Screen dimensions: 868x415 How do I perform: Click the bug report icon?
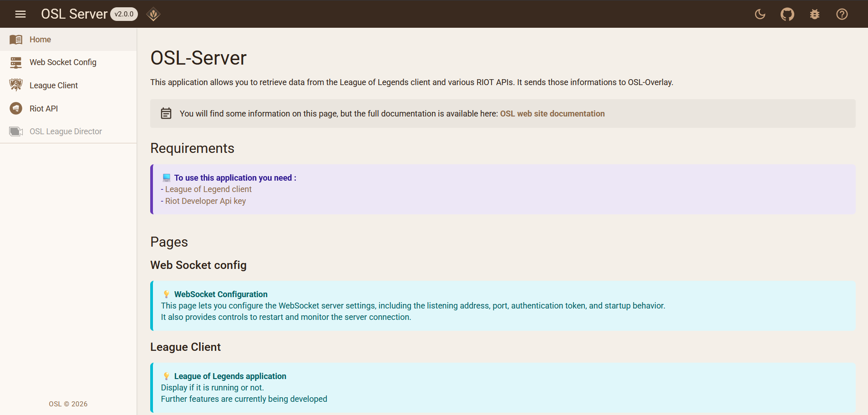(815, 14)
